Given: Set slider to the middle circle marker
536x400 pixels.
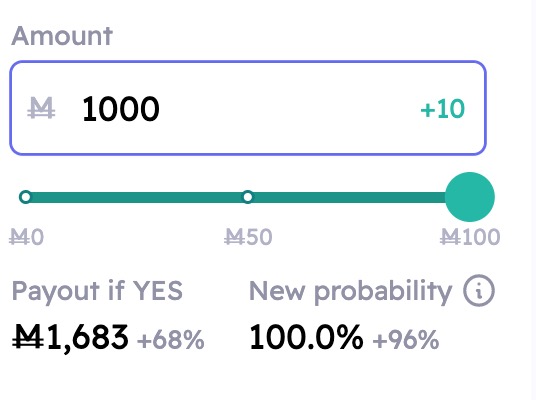Looking at the screenshot, I should 248,197.
